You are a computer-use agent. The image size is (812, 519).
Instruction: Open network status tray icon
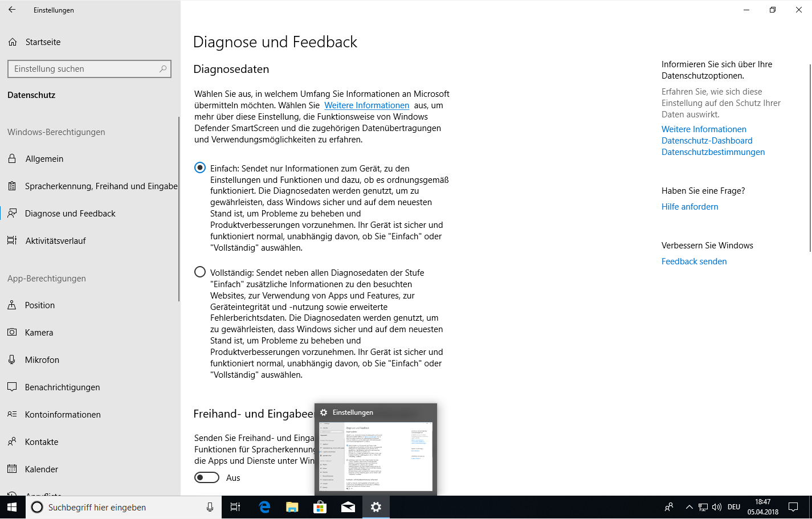703,507
